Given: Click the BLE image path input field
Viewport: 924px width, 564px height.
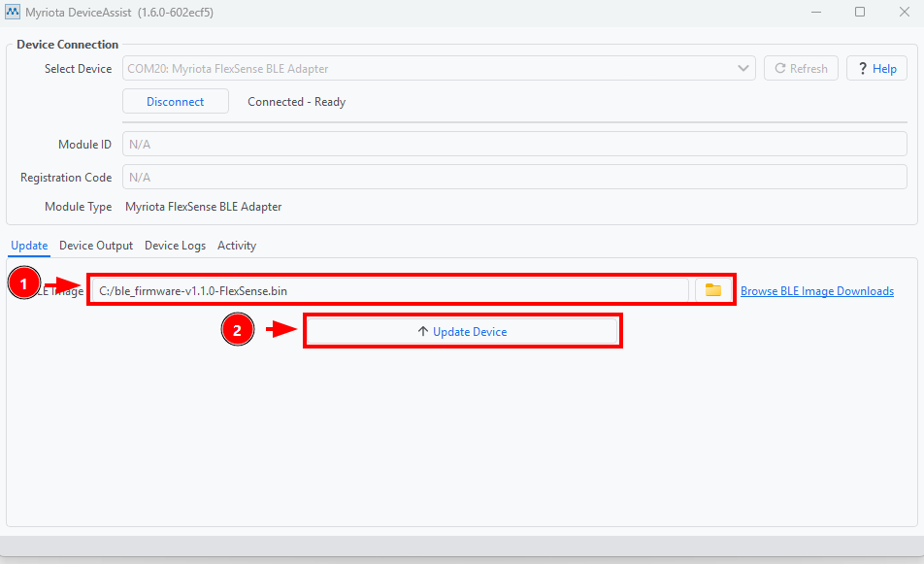Looking at the screenshot, I should 390,290.
